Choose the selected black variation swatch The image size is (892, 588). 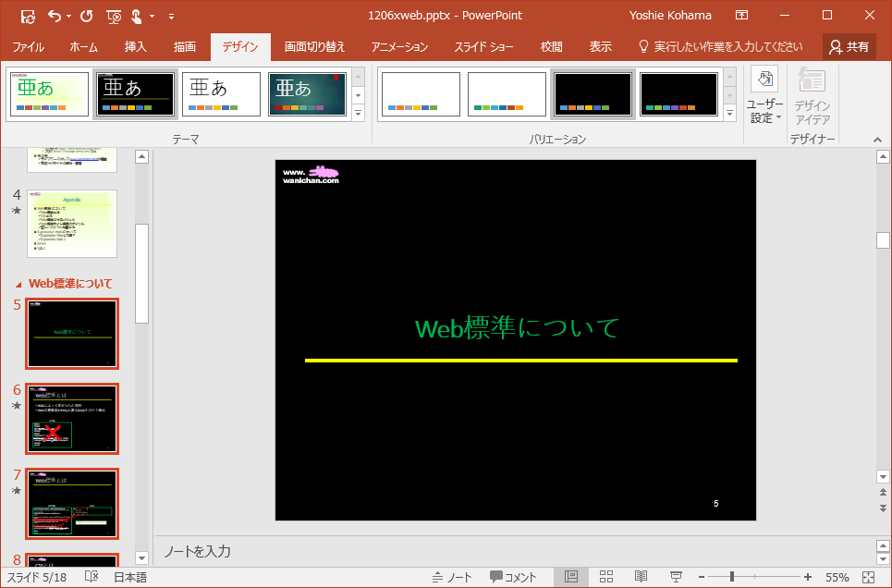593,94
